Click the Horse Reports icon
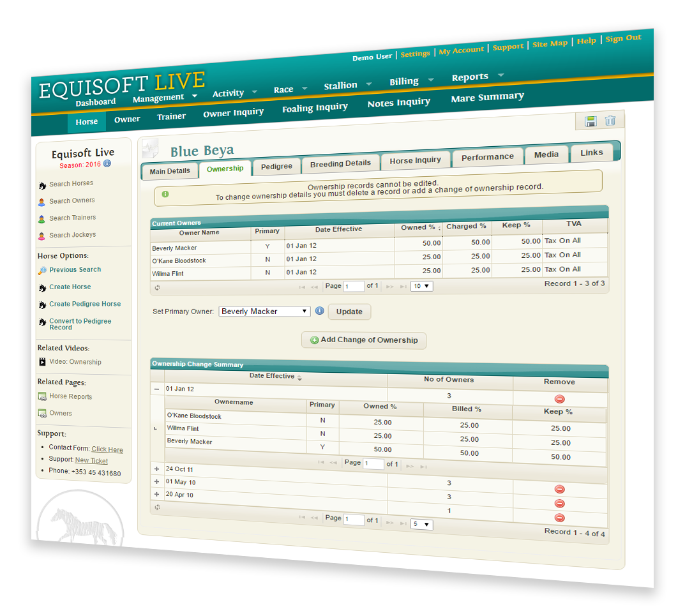Screen dimensions: 685x616 pos(42,396)
